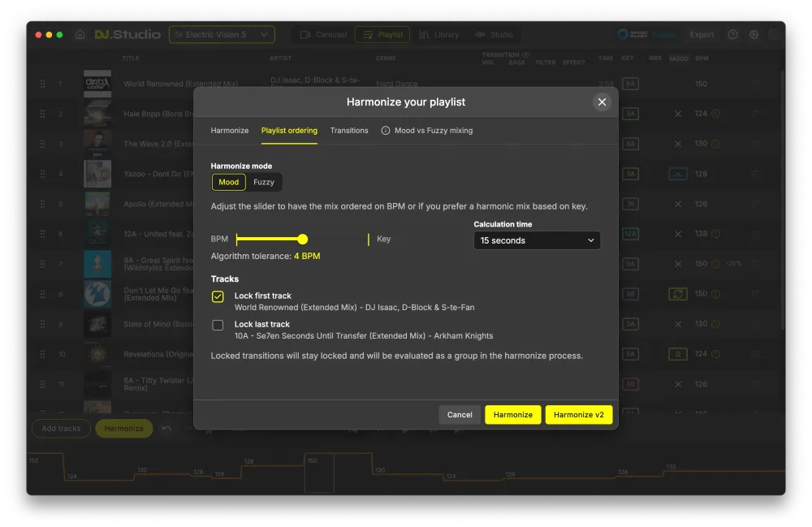The image size is (812, 527).
Task: Open the help question mark icon
Action: click(x=732, y=35)
